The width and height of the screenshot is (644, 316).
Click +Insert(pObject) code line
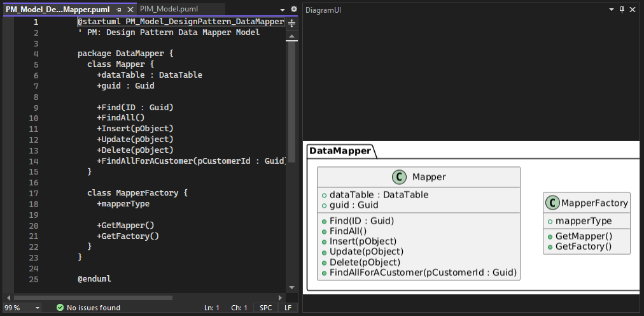point(135,129)
